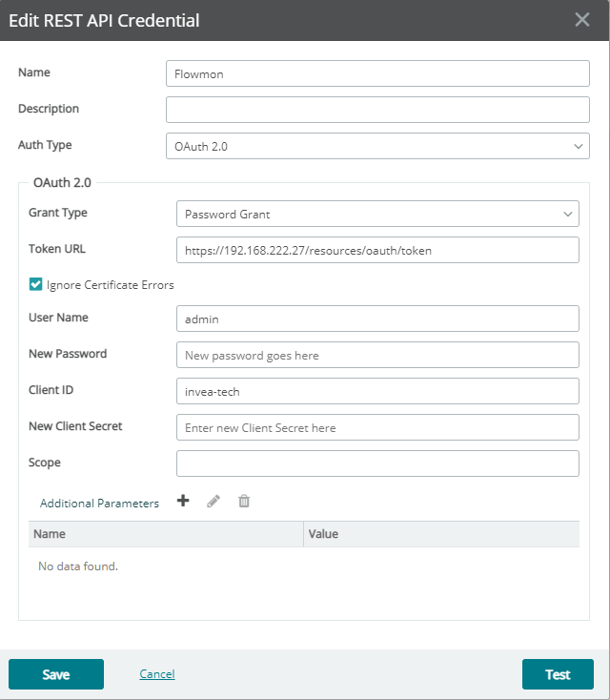Click the pencil edit parameter icon
Screen dimensions: 610x700
pyautogui.click(x=213, y=502)
